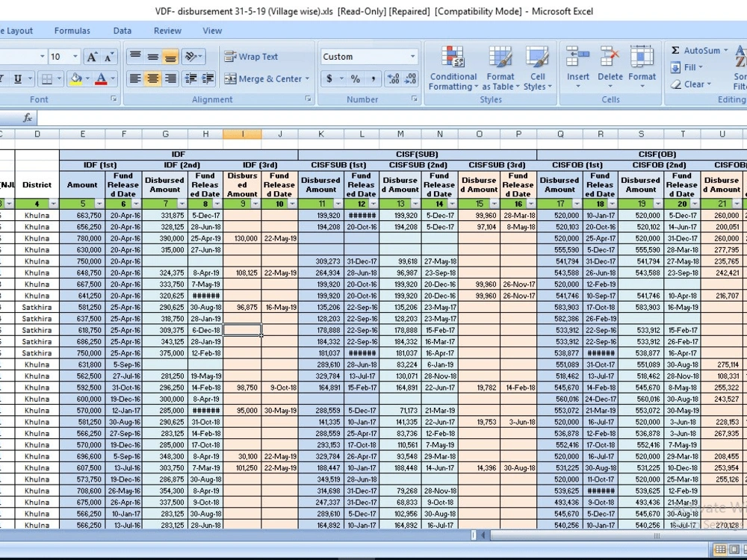Apply top vertical alignment

135,57
